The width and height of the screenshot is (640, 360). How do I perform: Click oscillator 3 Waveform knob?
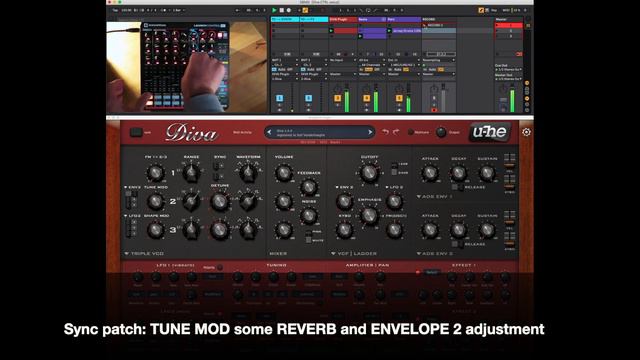[x=248, y=230]
